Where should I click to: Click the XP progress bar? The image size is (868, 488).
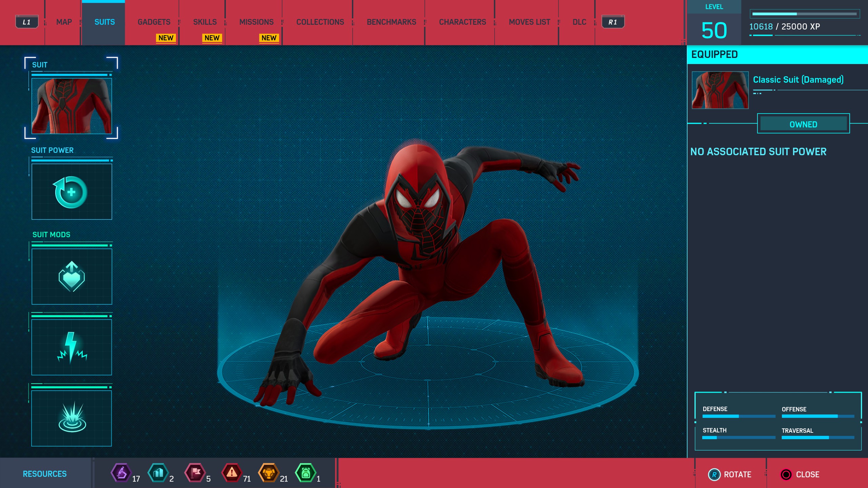coord(804,14)
